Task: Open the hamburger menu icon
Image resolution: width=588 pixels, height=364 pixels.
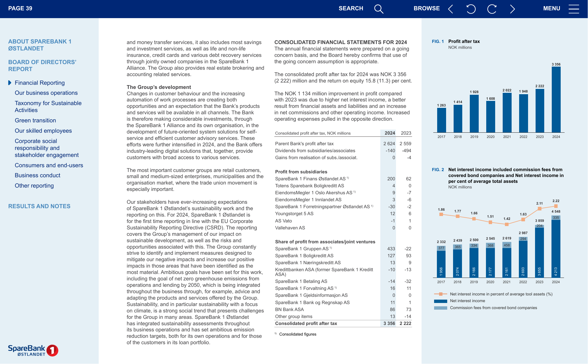Action: (x=574, y=9)
